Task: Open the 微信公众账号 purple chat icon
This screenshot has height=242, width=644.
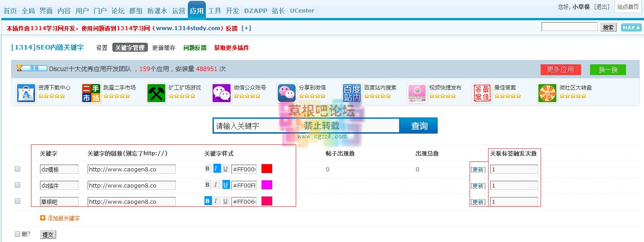Action: click(x=222, y=93)
